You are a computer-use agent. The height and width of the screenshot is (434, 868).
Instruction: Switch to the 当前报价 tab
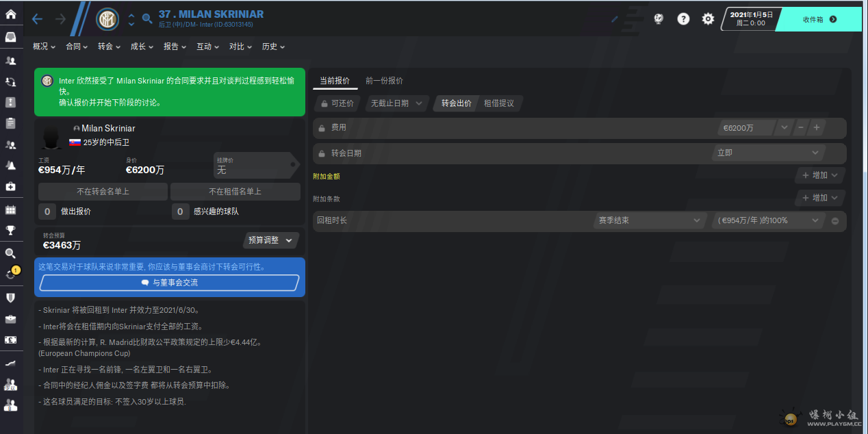(335, 80)
